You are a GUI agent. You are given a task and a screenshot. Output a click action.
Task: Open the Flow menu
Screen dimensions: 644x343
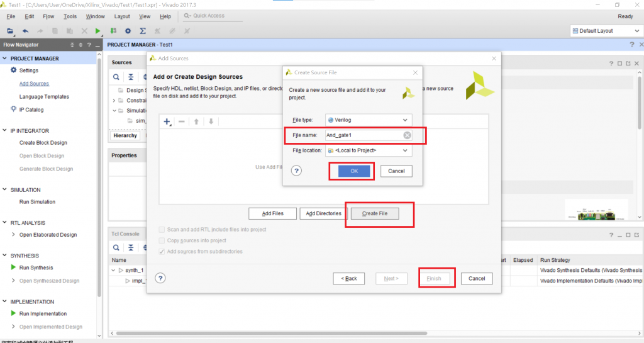pyautogui.click(x=48, y=16)
